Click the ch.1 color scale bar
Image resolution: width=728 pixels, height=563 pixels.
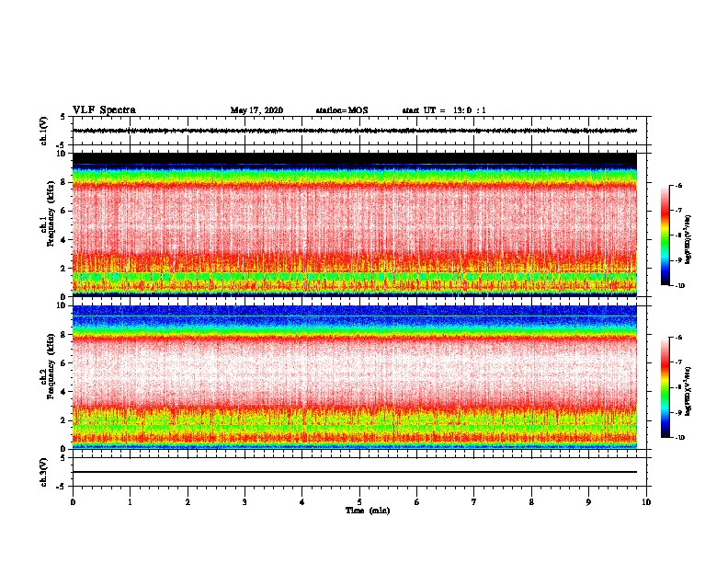coord(665,236)
